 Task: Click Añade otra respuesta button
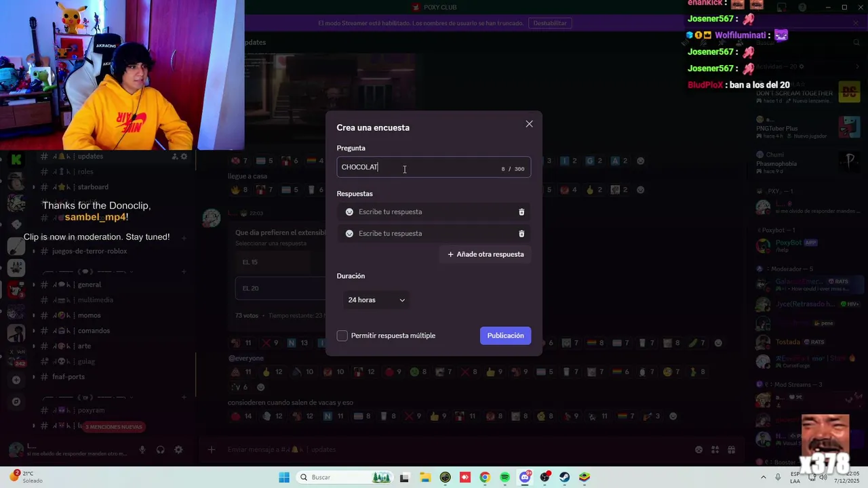486,254
